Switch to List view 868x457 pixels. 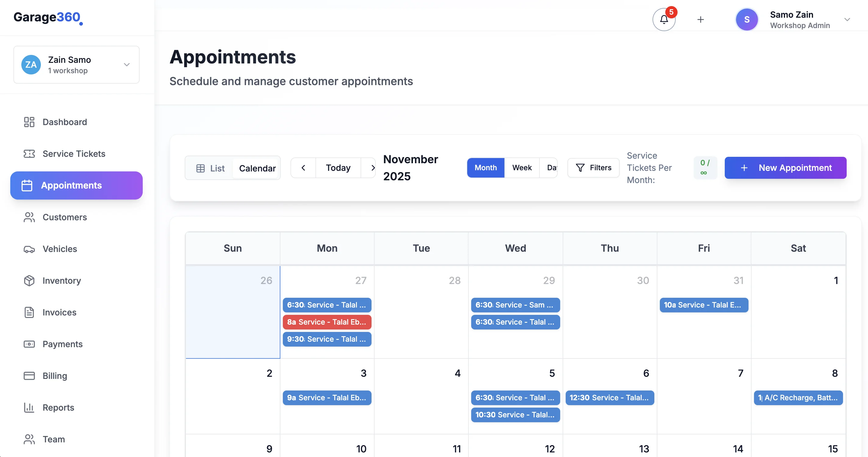(x=210, y=168)
